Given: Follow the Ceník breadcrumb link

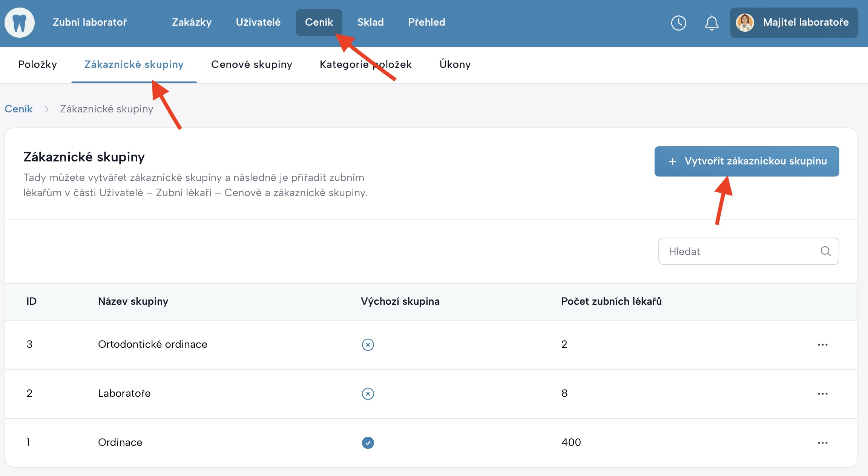Looking at the screenshot, I should pyautogui.click(x=18, y=109).
